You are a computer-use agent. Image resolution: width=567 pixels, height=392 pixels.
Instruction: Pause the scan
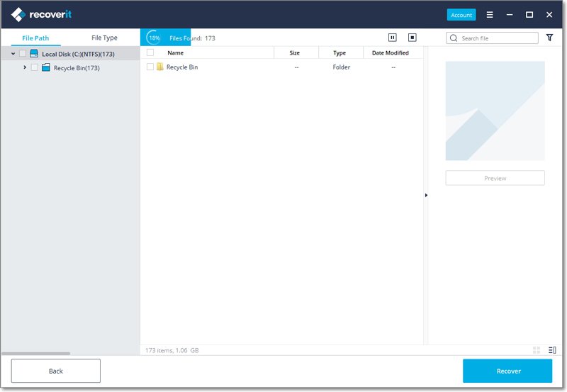[393, 38]
